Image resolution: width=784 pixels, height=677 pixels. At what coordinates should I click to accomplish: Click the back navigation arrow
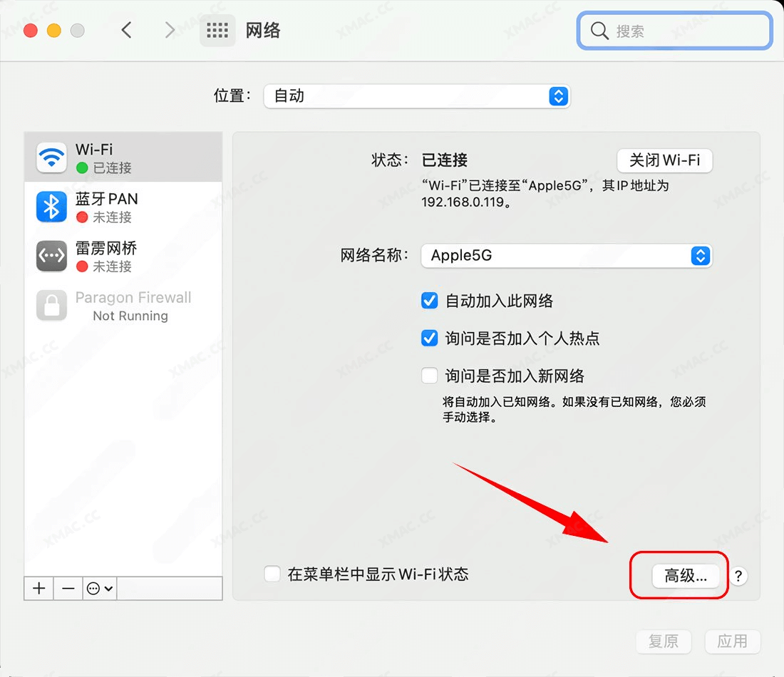[126, 30]
